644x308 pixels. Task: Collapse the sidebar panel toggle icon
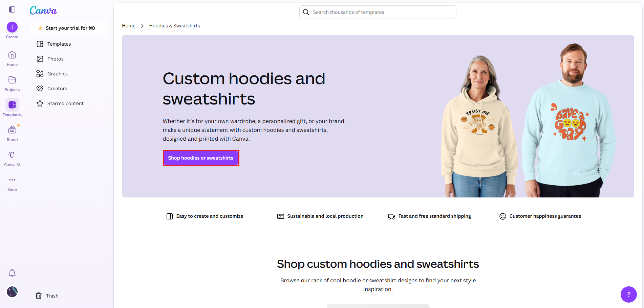point(12,9)
